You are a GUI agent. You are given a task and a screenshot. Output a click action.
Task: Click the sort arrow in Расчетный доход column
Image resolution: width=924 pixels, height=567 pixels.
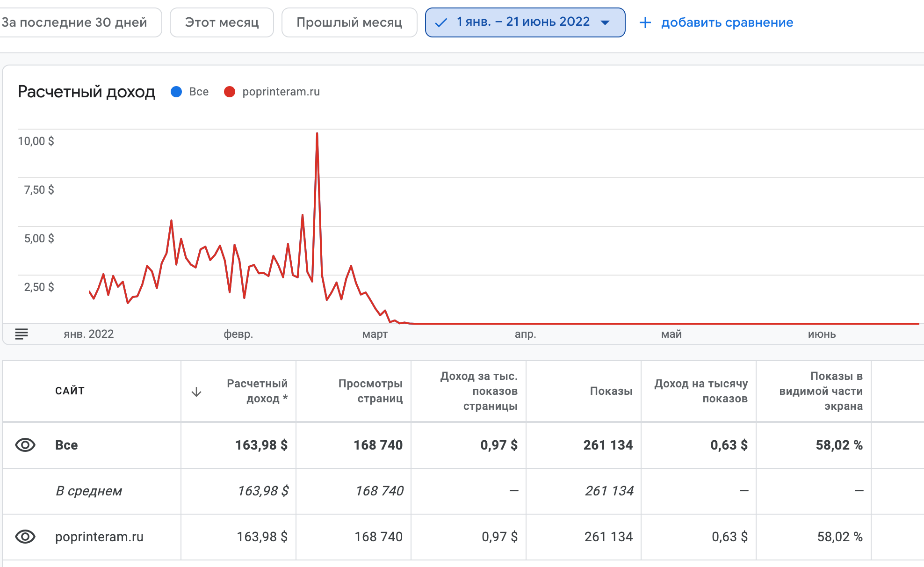pyautogui.click(x=196, y=392)
